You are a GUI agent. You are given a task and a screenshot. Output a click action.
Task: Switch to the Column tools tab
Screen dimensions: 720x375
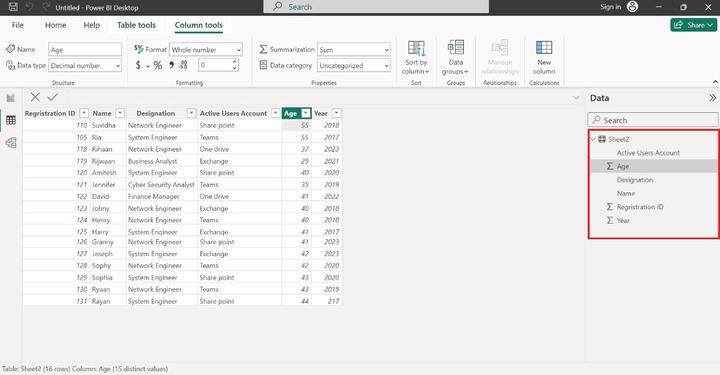tap(198, 25)
